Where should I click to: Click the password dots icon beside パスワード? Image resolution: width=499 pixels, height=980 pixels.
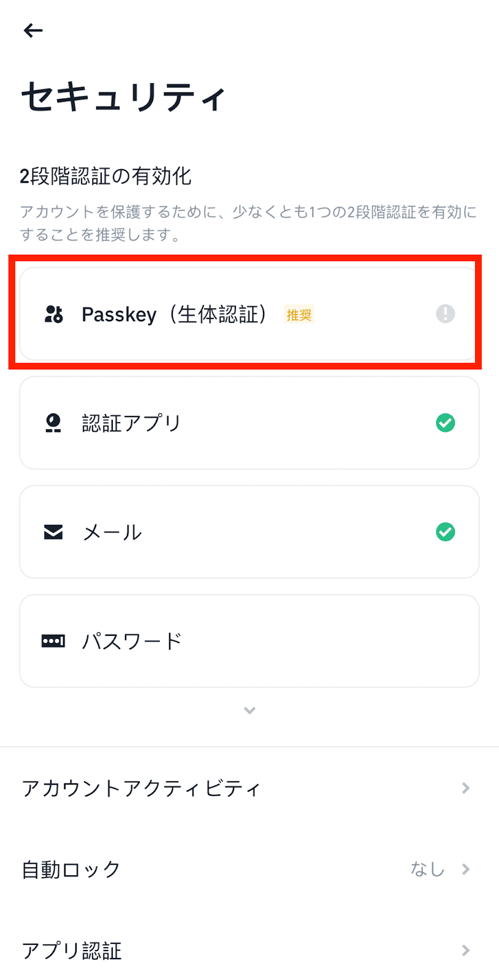(x=53, y=641)
